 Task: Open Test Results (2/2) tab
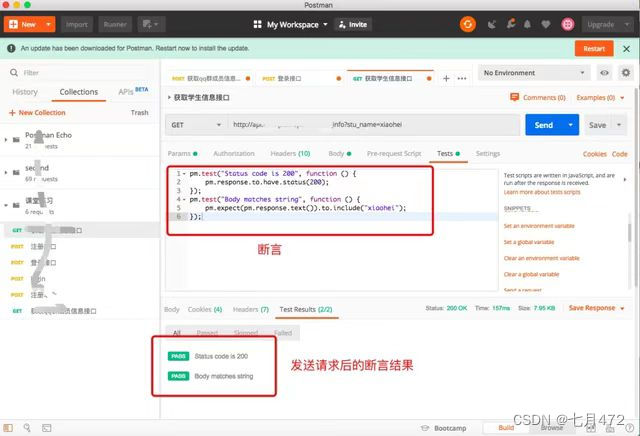point(306,309)
